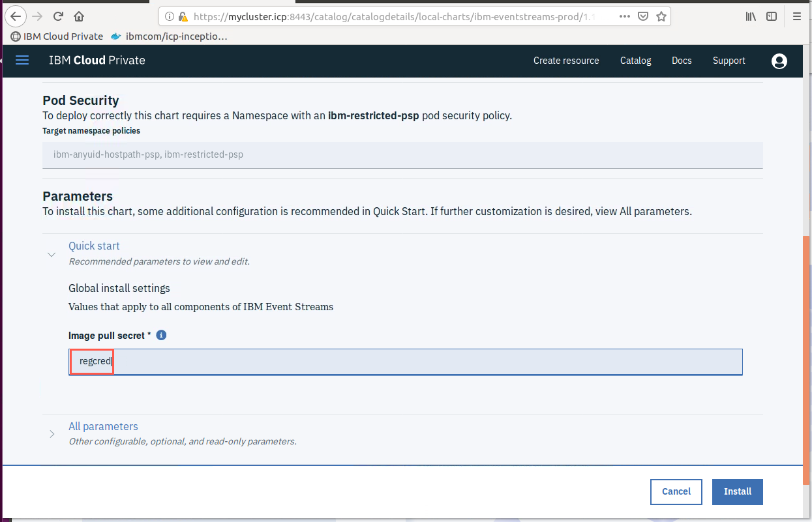Open Support from the header
Viewport: 812px width, 522px height.
coord(729,61)
